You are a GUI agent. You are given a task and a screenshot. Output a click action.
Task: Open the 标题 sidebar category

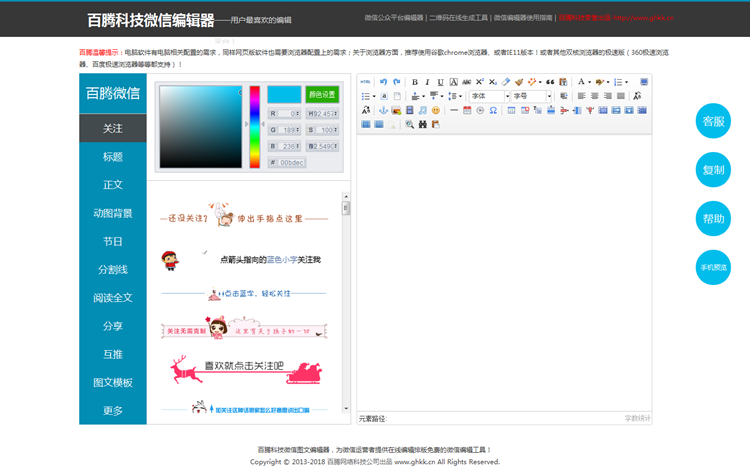pyautogui.click(x=113, y=156)
